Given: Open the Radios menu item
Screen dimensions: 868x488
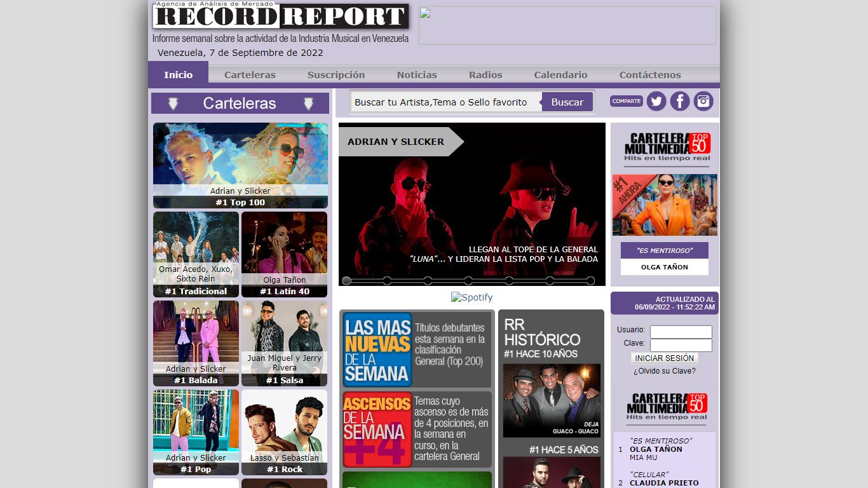Looking at the screenshot, I should click(485, 75).
